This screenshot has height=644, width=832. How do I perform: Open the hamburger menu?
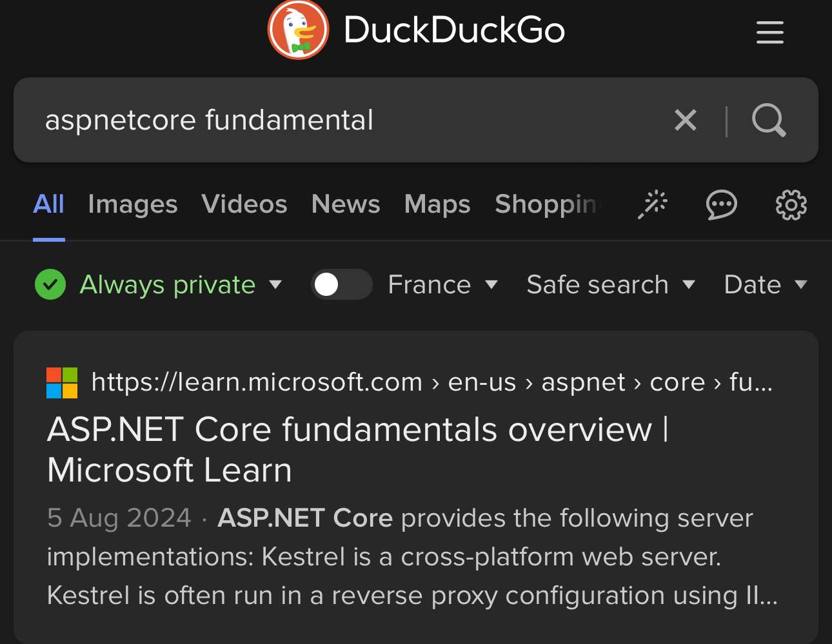coord(769,32)
